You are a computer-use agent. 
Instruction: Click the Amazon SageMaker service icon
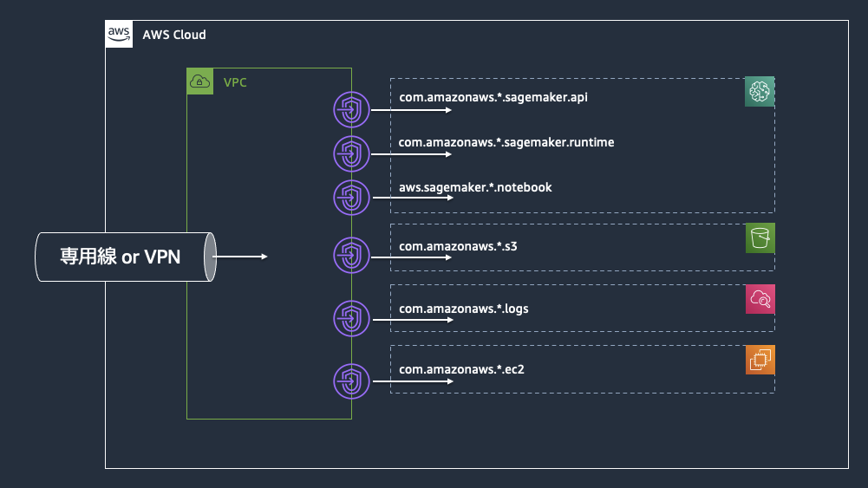[760, 91]
